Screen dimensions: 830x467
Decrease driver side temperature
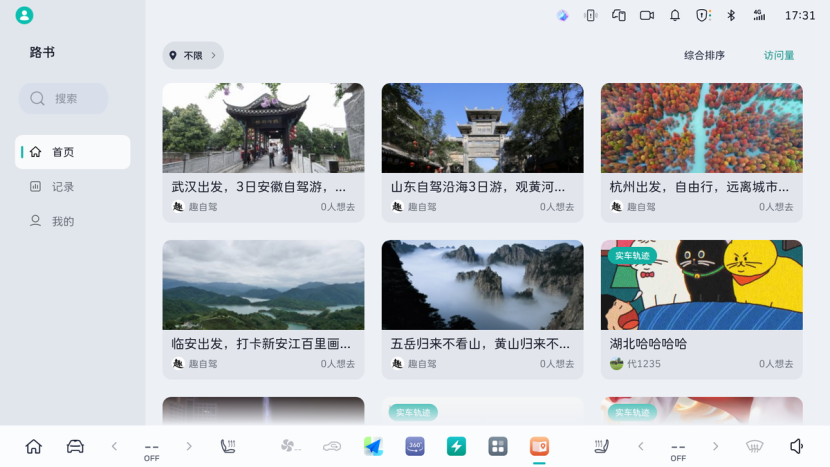114,446
